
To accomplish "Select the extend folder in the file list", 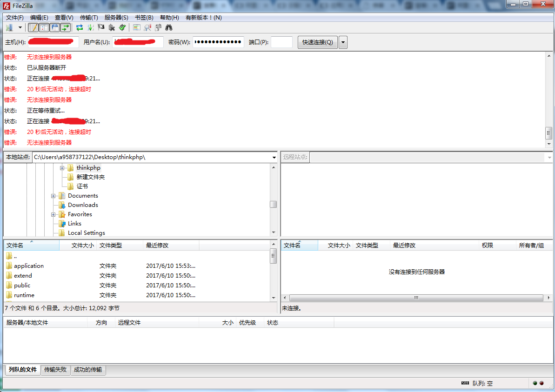I will (23, 276).
